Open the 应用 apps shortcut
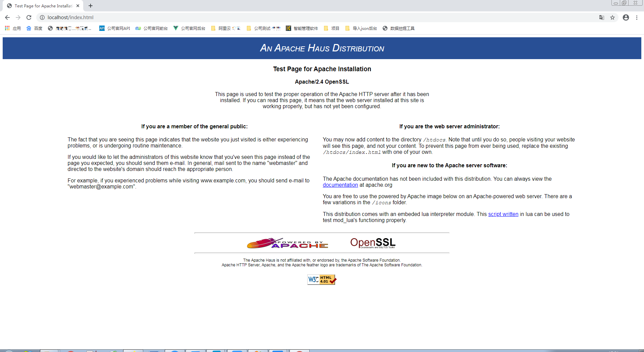The height and width of the screenshot is (352, 644). (13, 28)
